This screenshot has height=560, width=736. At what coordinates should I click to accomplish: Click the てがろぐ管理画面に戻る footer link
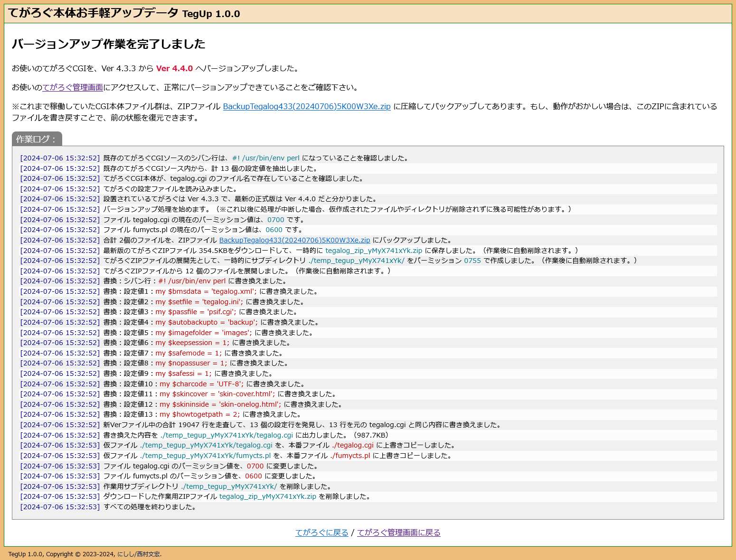click(399, 532)
